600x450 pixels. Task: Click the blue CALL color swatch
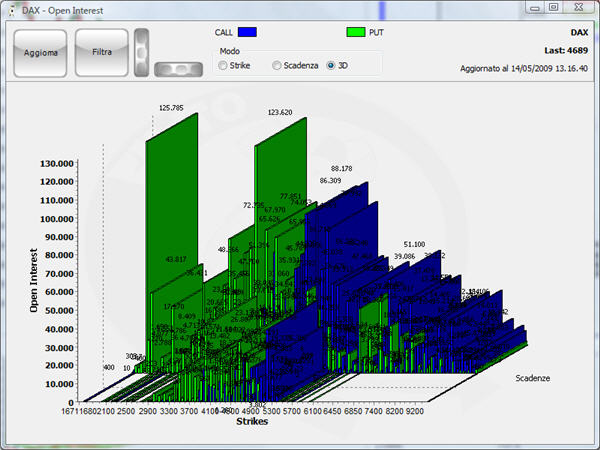click(x=248, y=33)
